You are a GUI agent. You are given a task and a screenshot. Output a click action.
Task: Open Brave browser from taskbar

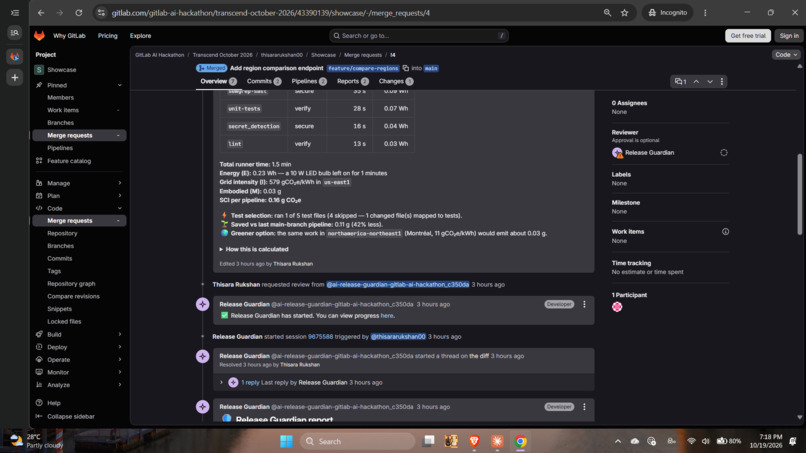click(x=474, y=441)
